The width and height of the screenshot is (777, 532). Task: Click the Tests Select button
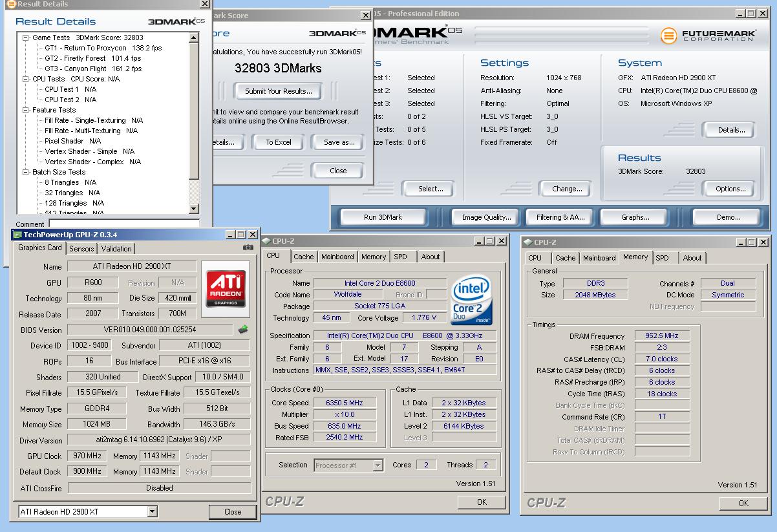click(431, 189)
